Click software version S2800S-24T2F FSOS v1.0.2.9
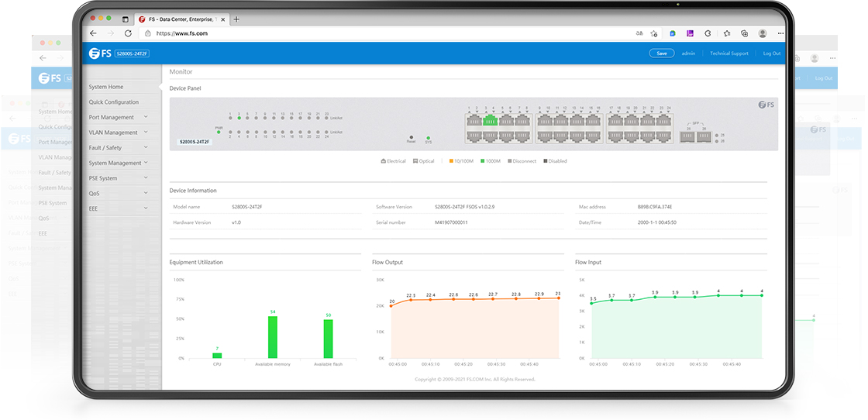 click(465, 207)
